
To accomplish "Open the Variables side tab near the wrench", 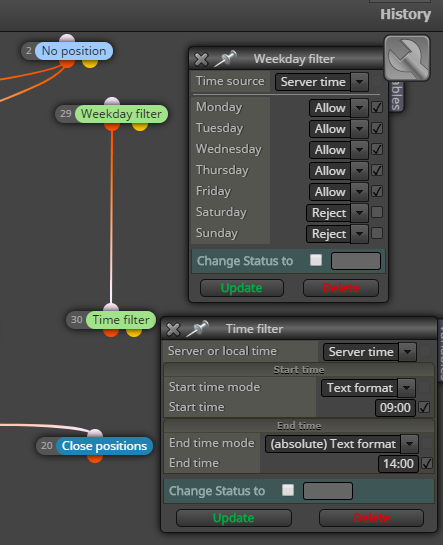I will pyautogui.click(x=396, y=97).
